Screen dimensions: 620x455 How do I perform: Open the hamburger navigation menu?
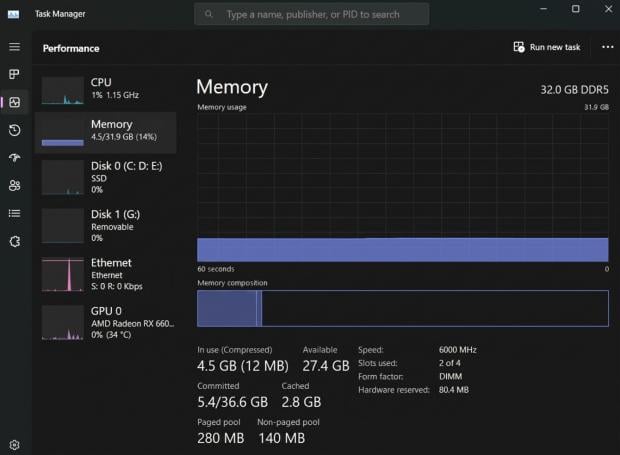pos(15,47)
